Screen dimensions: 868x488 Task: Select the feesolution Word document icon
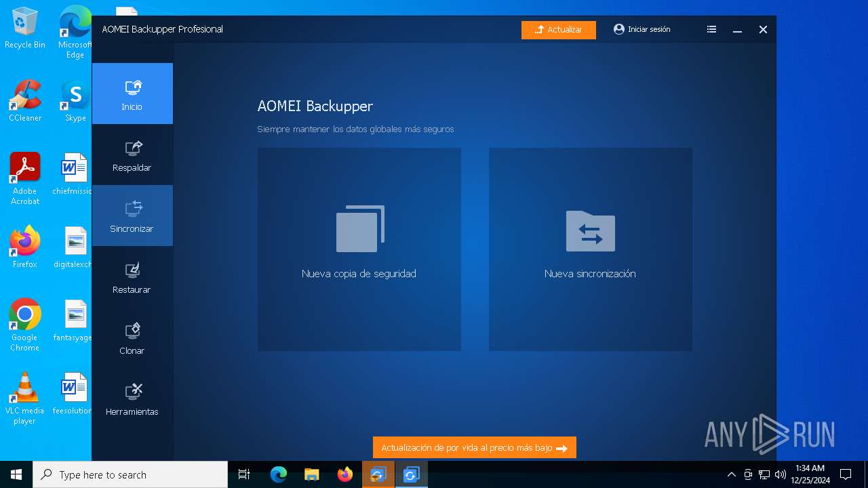(73, 394)
